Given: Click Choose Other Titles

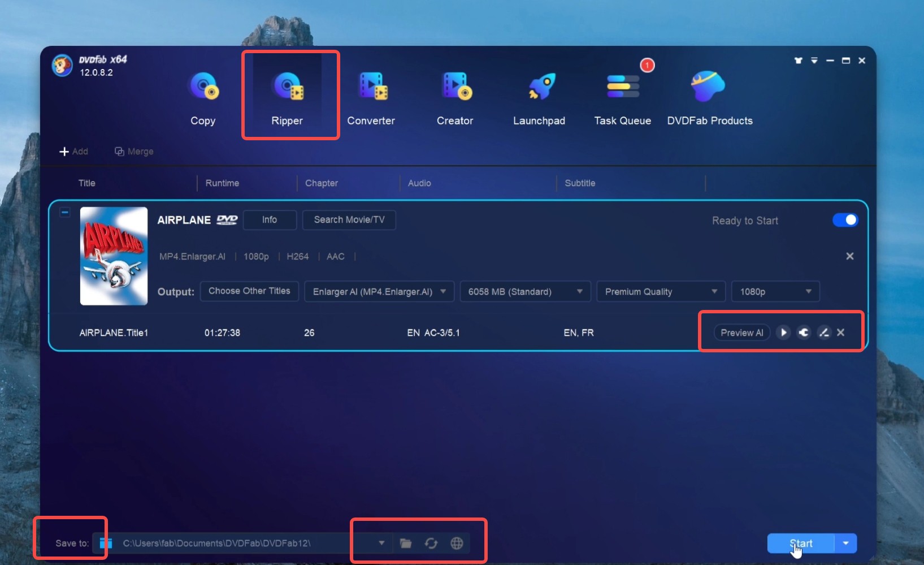Looking at the screenshot, I should [249, 291].
